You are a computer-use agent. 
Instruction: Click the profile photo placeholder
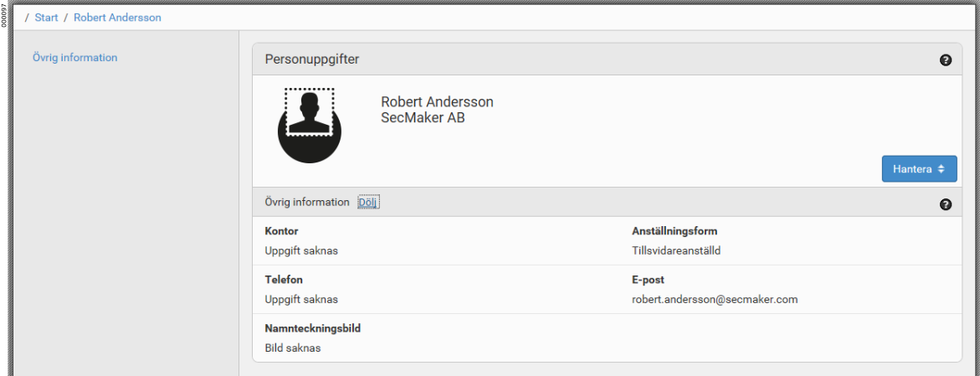click(310, 126)
